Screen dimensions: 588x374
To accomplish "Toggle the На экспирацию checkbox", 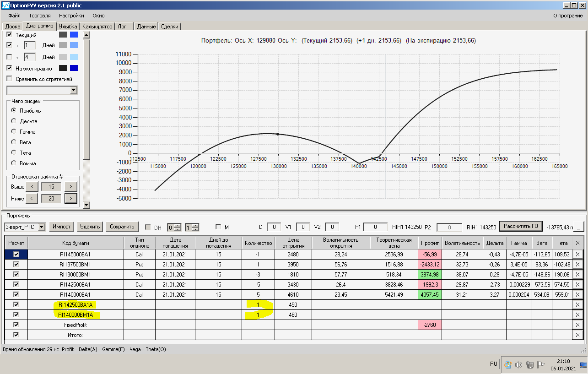I will coord(9,68).
